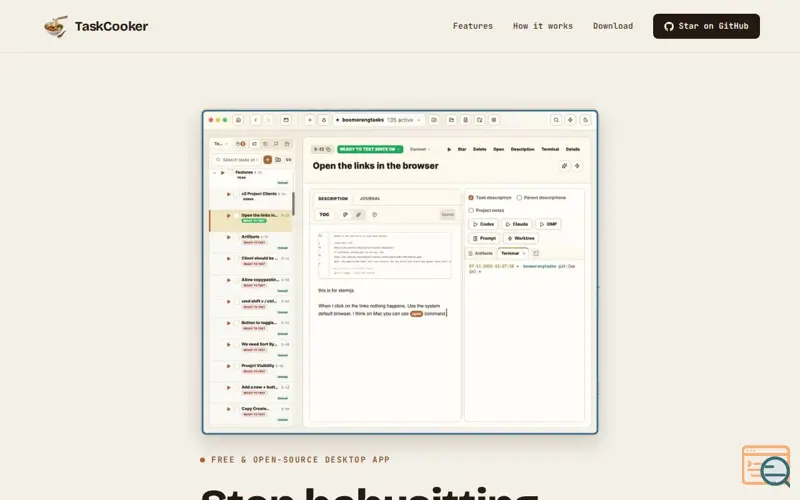The image size is (800, 500).
Task: Click the TOC button
Action: point(324,215)
